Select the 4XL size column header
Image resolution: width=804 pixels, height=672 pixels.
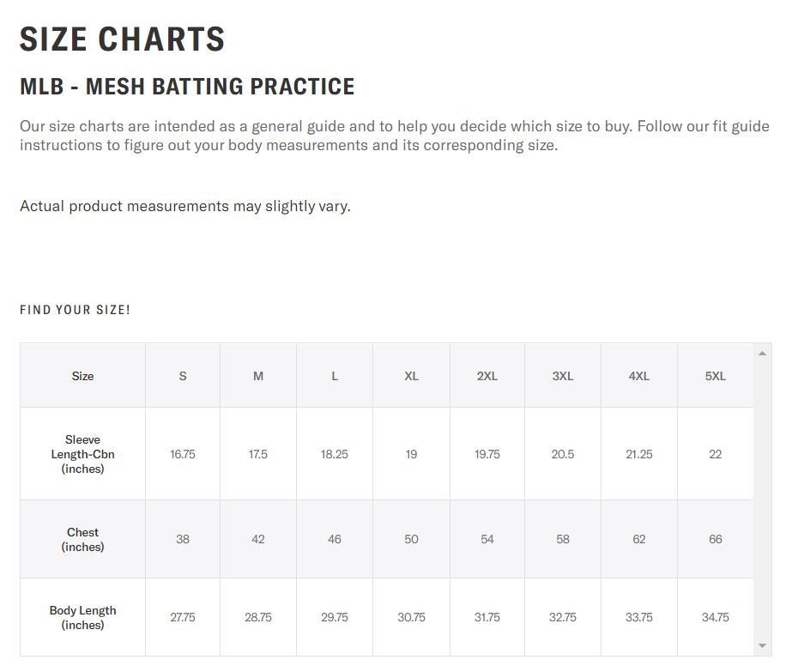[x=639, y=376]
